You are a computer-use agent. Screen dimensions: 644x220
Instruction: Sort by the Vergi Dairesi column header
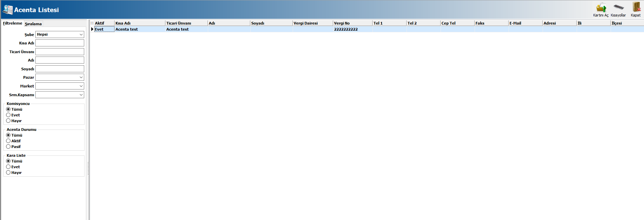tap(313, 23)
